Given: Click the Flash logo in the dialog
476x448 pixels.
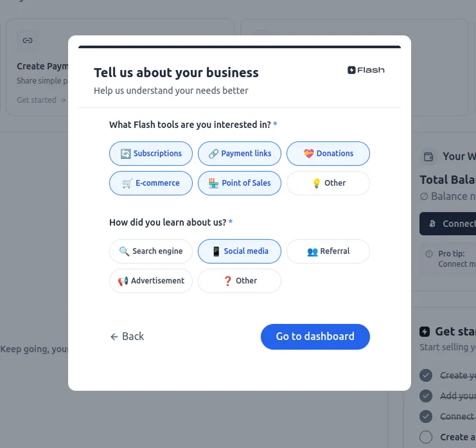Looking at the screenshot, I should pos(366,70).
